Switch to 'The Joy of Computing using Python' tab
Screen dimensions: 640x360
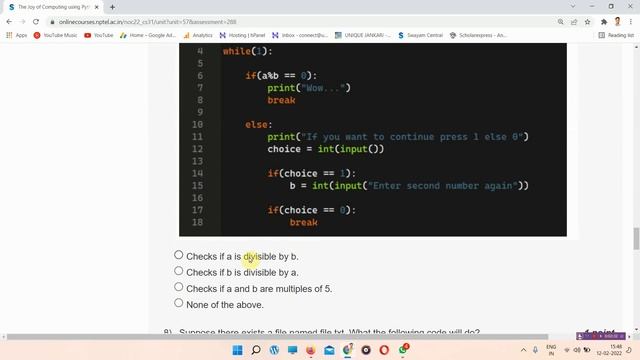(53, 7)
